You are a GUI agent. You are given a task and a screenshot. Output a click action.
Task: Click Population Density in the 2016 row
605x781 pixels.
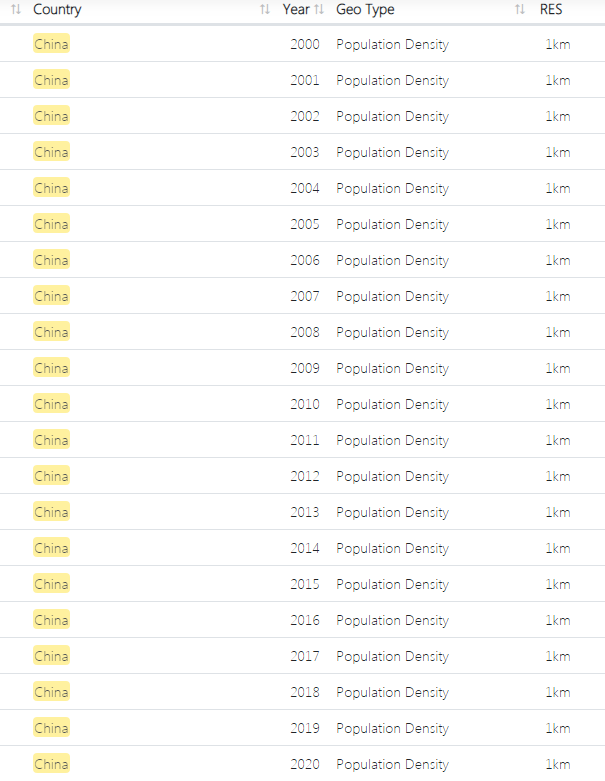click(x=392, y=621)
